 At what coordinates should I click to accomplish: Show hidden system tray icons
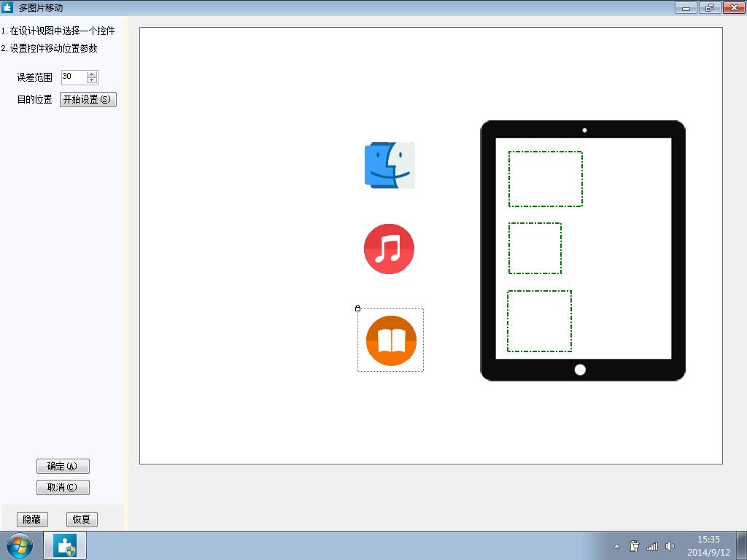616,546
